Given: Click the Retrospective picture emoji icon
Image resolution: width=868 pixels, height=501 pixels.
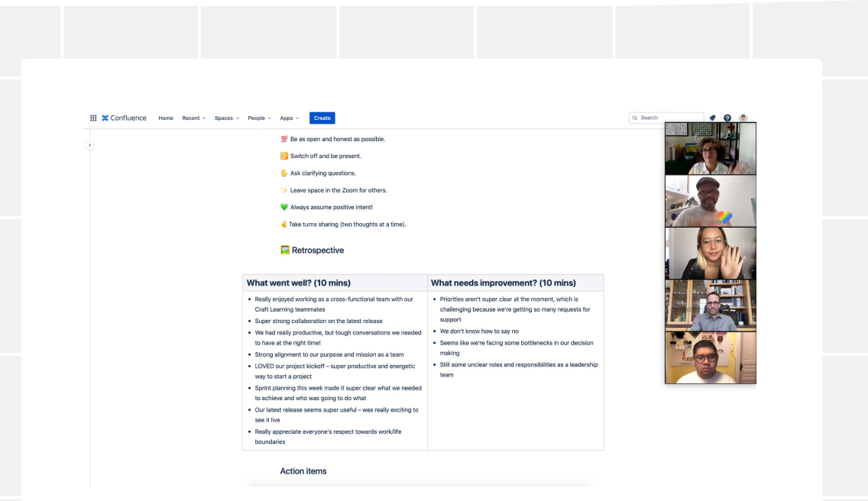Looking at the screenshot, I should 284,250.
